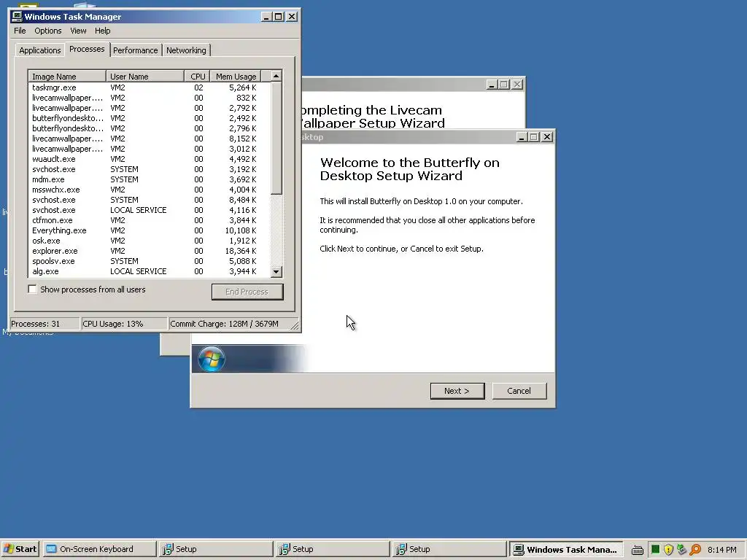Select livecamwallpaper process using 832 K

tap(149, 98)
